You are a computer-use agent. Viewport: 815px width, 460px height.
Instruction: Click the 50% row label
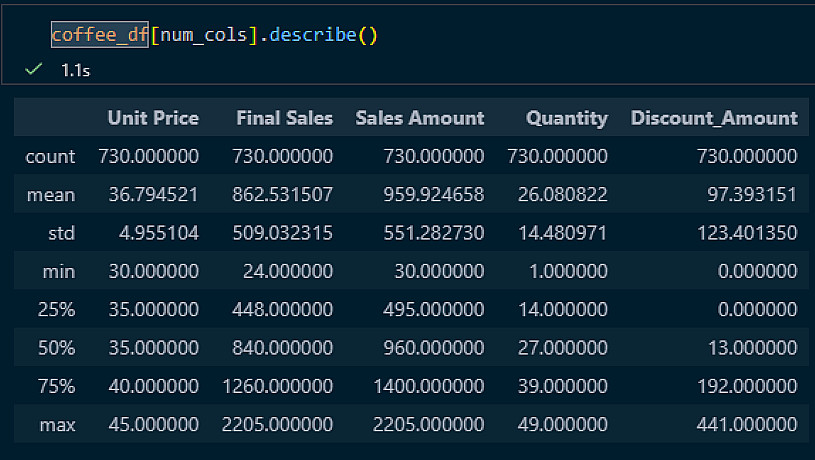(57, 348)
